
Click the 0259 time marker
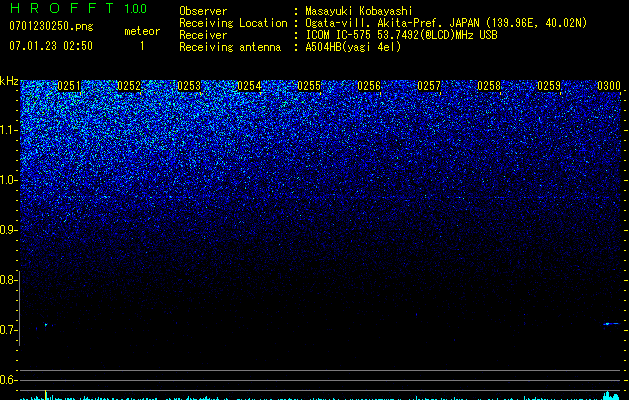click(549, 86)
